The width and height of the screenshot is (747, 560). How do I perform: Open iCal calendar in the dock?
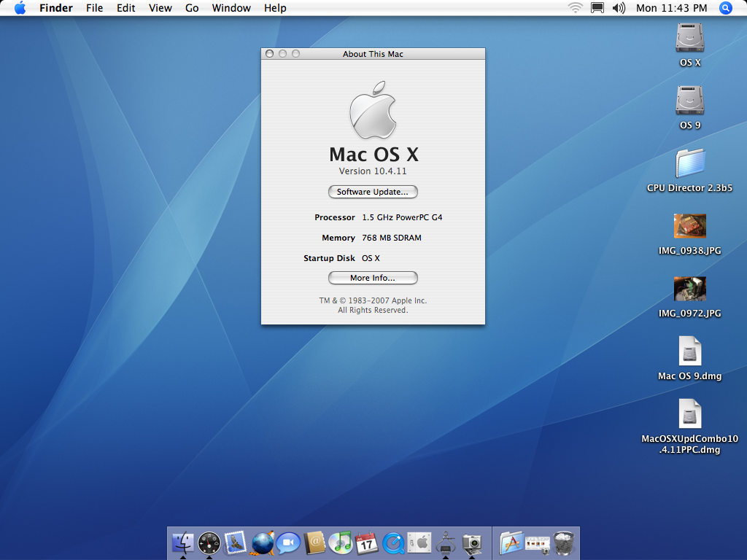[367, 543]
